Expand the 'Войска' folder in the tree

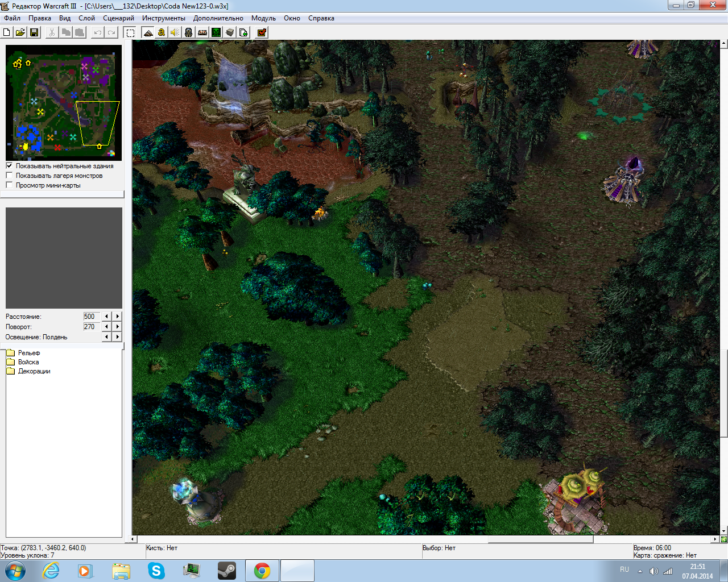click(x=11, y=362)
